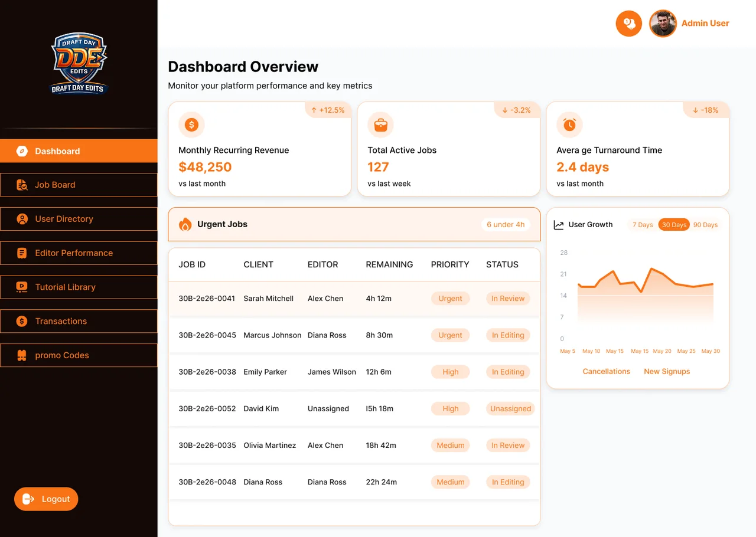Click the notification bell icon

[628, 24]
